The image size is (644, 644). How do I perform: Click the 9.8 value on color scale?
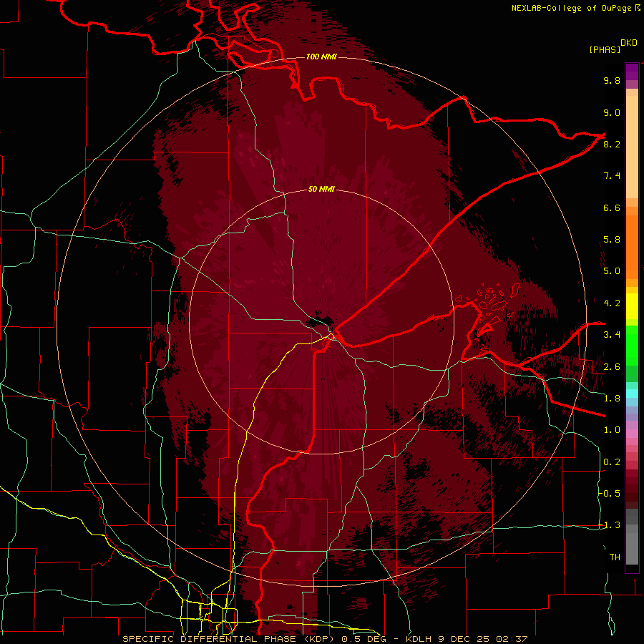[x=612, y=80]
